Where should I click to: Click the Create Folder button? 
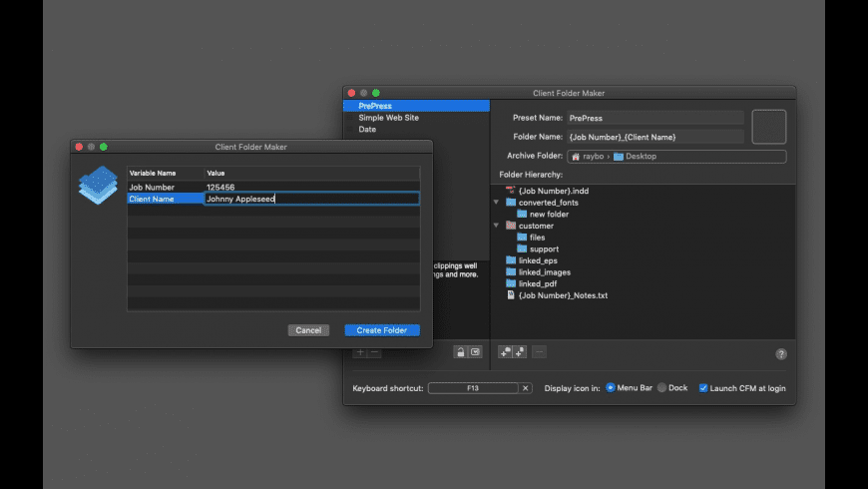tap(382, 330)
